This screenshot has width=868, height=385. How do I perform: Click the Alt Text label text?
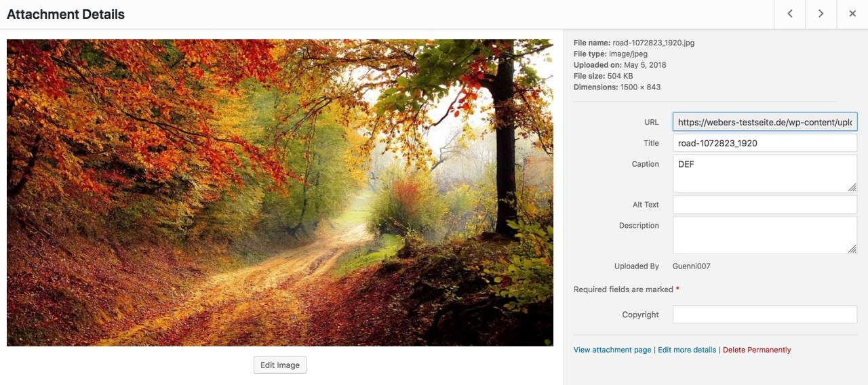point(646,205)
